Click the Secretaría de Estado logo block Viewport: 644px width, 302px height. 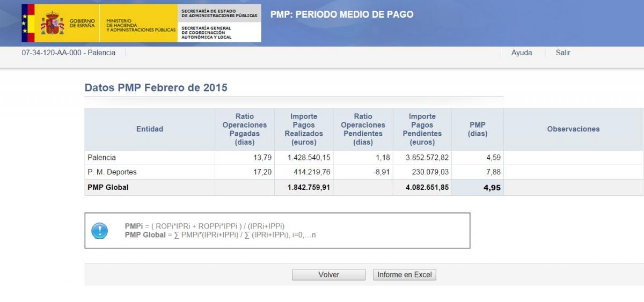[219, 23]
